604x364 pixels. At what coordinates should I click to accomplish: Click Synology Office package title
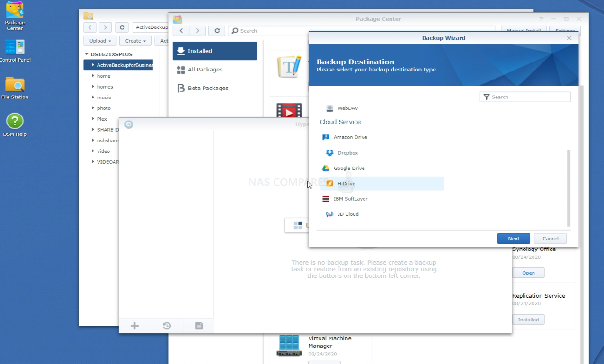tap(534, 249)
